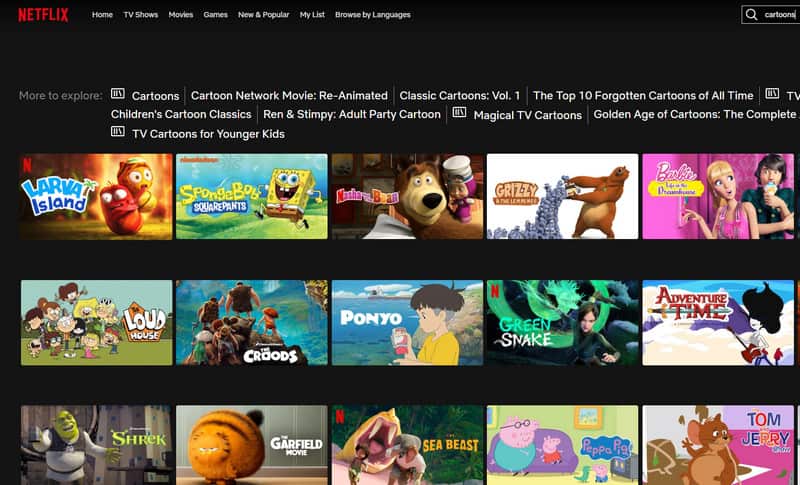Click the collection icon beside Cartoons

pos(118,95)
